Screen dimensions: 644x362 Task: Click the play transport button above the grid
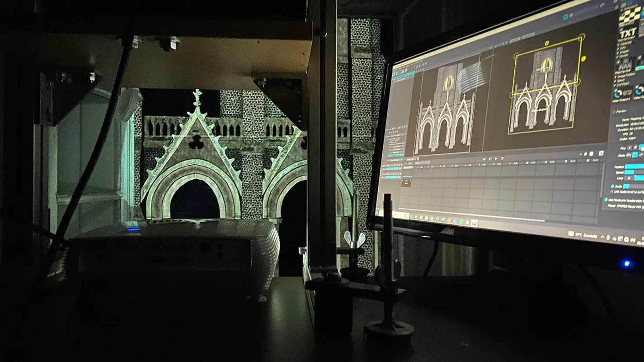[496, 158]
